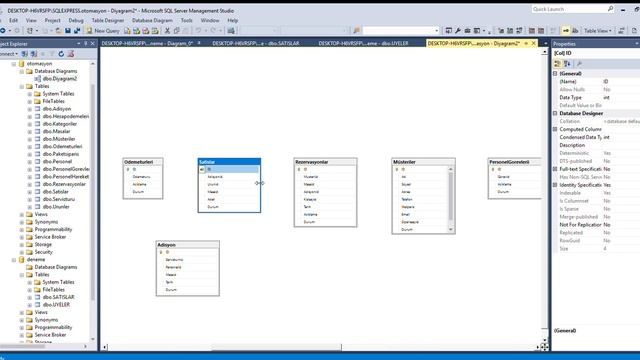Click the Undo arrow in the toolbar
This screenshot has width=640, height=360.
pos(198,31)
